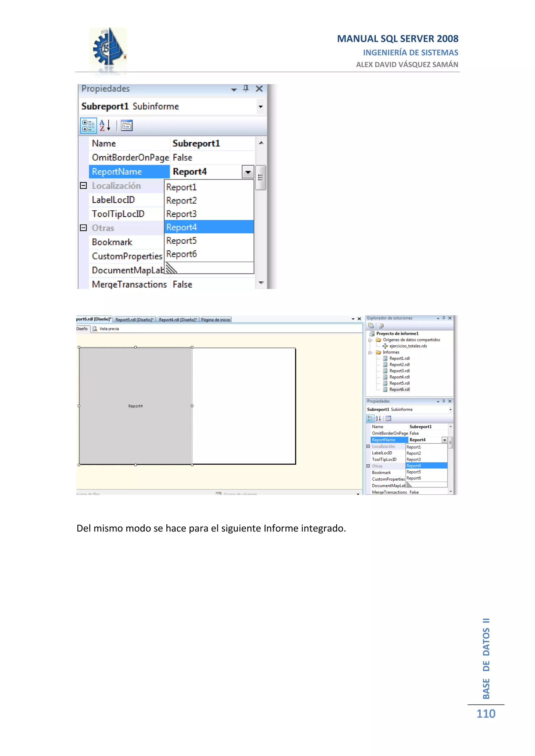Click scrollbar thumb in large Propiedades grid
This screenshot has width=535, height=756.
coord(261,178)
